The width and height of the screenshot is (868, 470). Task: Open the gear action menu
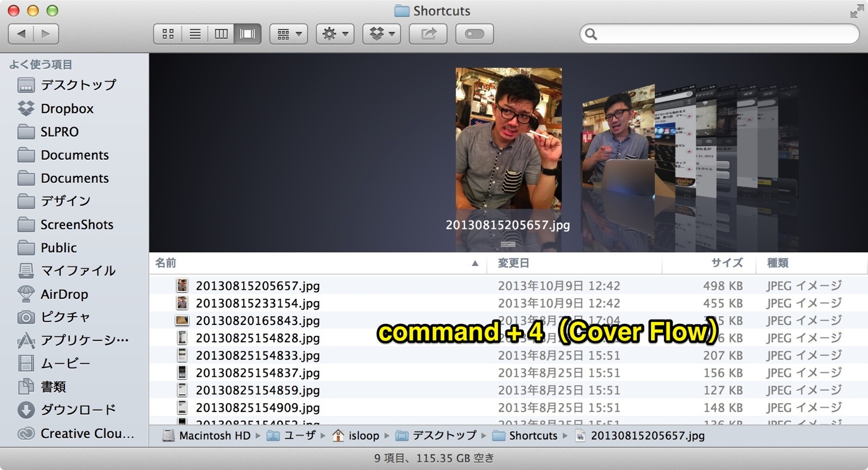click(335, 34)
